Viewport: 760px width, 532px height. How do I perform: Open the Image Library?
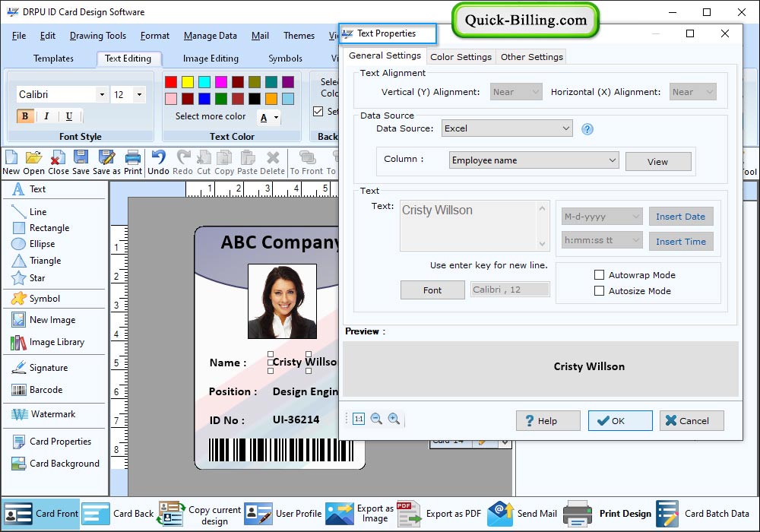(47, 342)
